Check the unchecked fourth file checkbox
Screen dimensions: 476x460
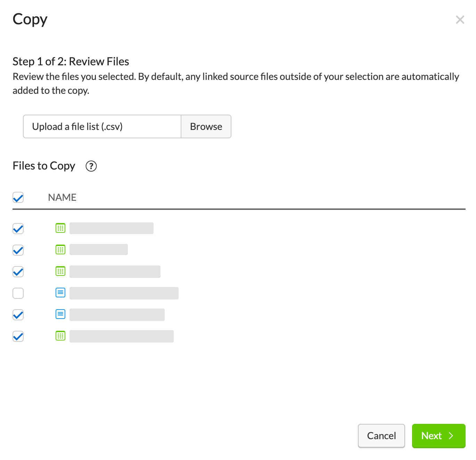[18, 293]
